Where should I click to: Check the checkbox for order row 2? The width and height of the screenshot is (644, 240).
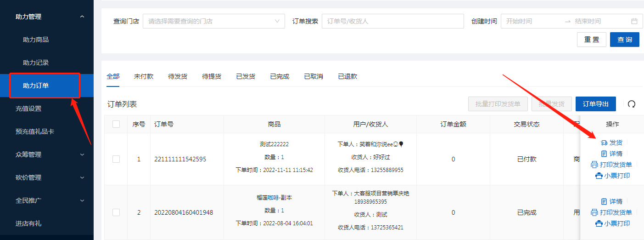tap(116, 212)
